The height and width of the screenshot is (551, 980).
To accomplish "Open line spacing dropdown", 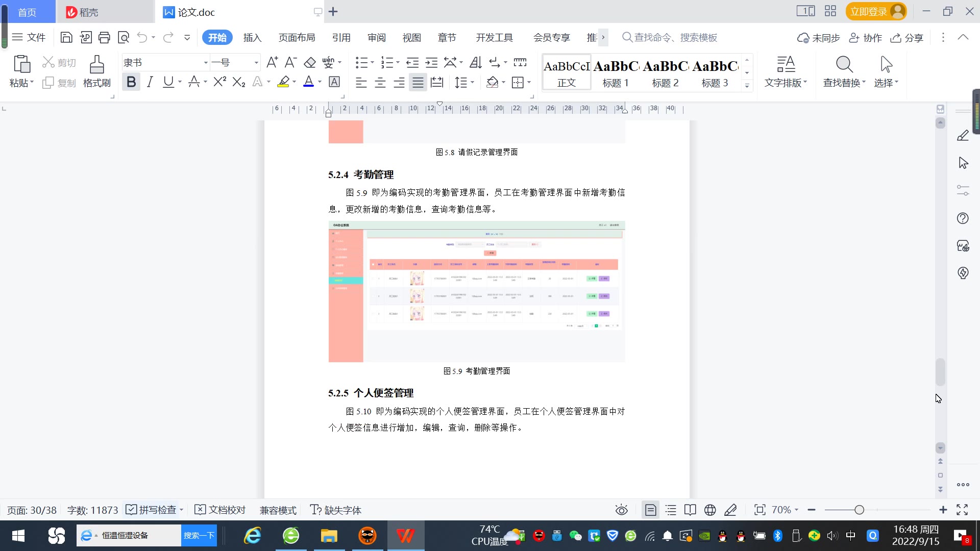I will click(x=473, y=82).
